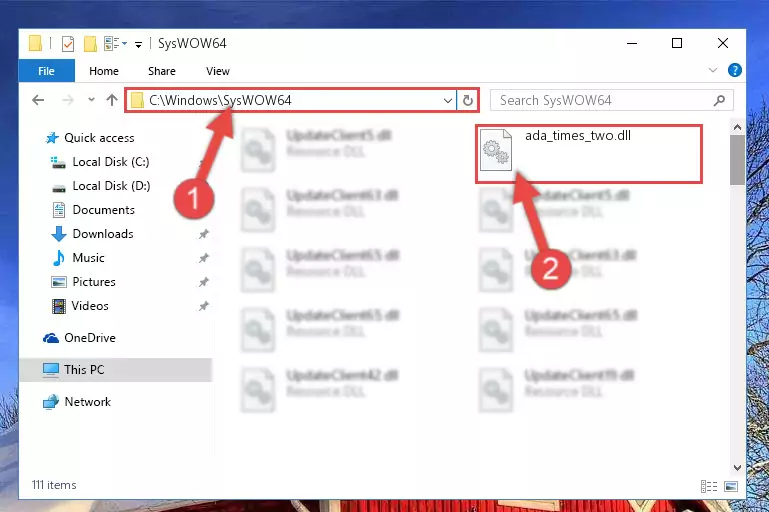The image size is (769, 512).
Task: Open Documents in sidebar
Action: [x=103, y=210]
